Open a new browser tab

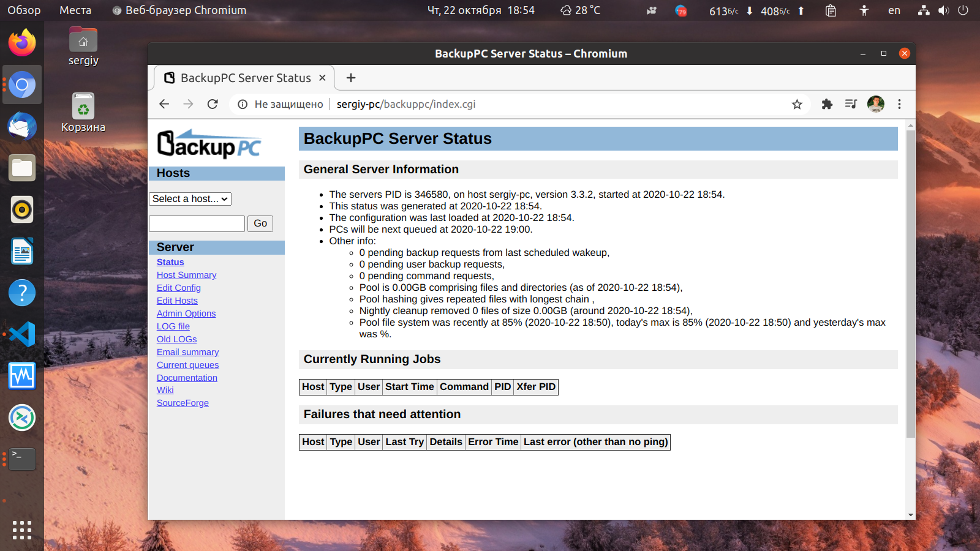[x=351, y=78]
